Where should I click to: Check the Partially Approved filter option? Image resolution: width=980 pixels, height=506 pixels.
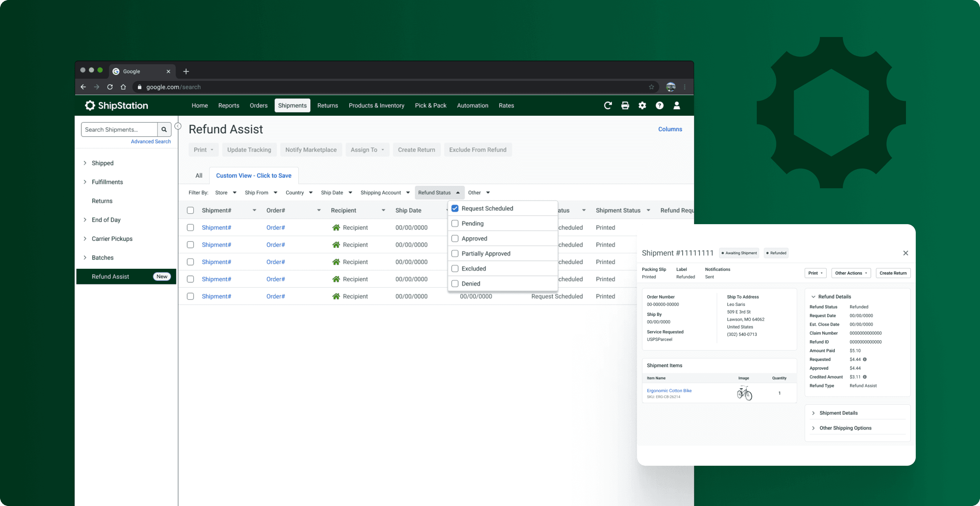pyautogui.click(x=455, y=254)
